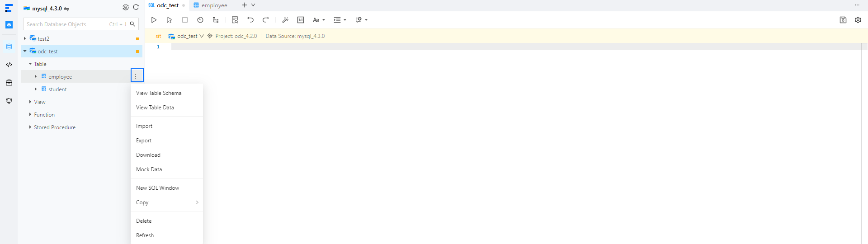Click the refresh icon beside mysql_4.3.0
The height and width of the screenshot is (244, 868).
click(136, 7)
